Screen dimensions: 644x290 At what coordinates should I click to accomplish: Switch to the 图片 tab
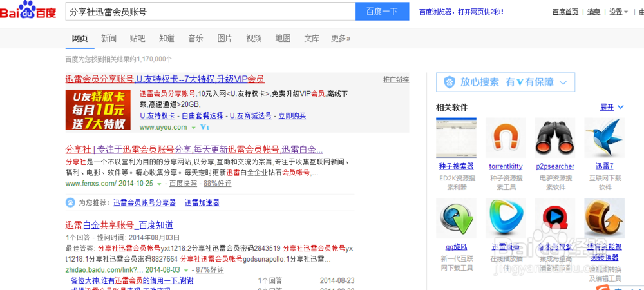225,39
